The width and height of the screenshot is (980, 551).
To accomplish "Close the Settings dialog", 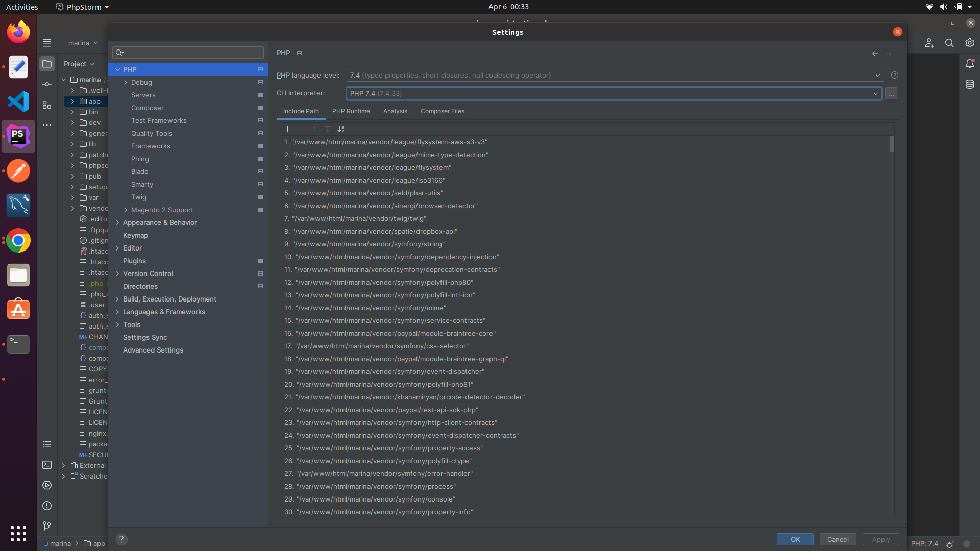I will point(898,32).
